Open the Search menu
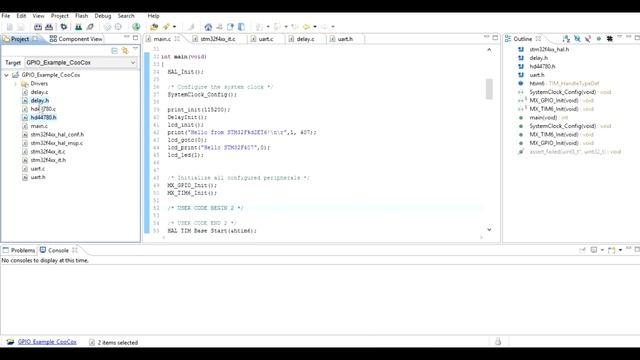 (x=126, y=16)
